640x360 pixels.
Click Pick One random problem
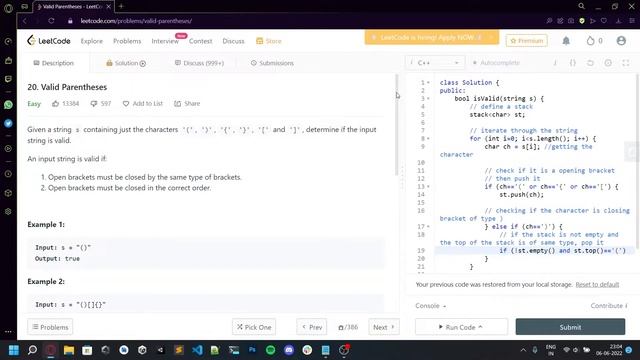coord(254,327)
